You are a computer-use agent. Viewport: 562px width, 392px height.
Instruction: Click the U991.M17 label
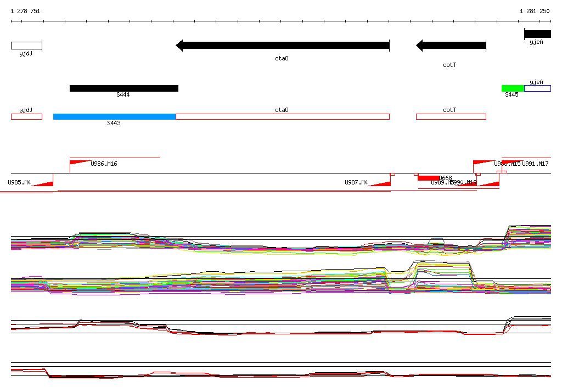click(535, 164)
